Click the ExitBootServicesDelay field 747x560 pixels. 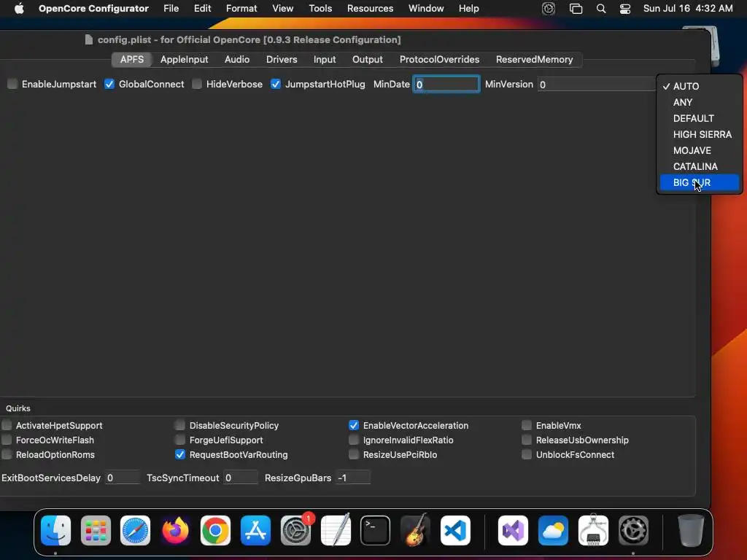click(123, 478)
